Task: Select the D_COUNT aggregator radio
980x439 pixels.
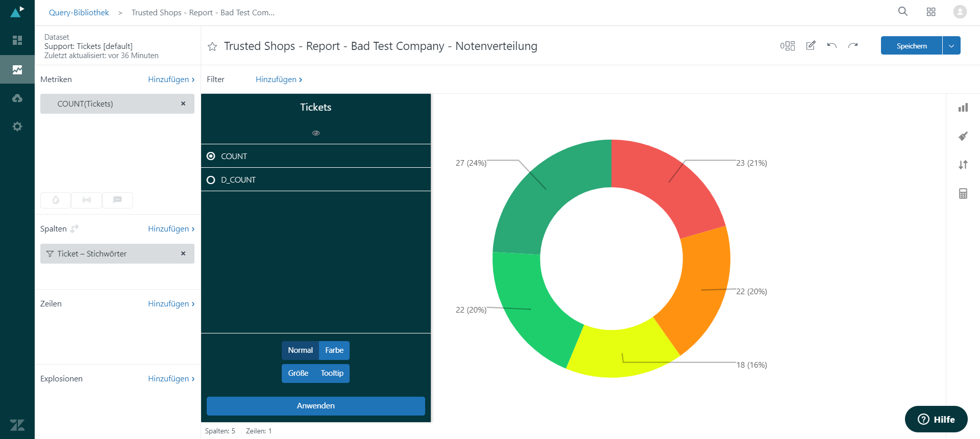Action: click(x=211, y=180)
